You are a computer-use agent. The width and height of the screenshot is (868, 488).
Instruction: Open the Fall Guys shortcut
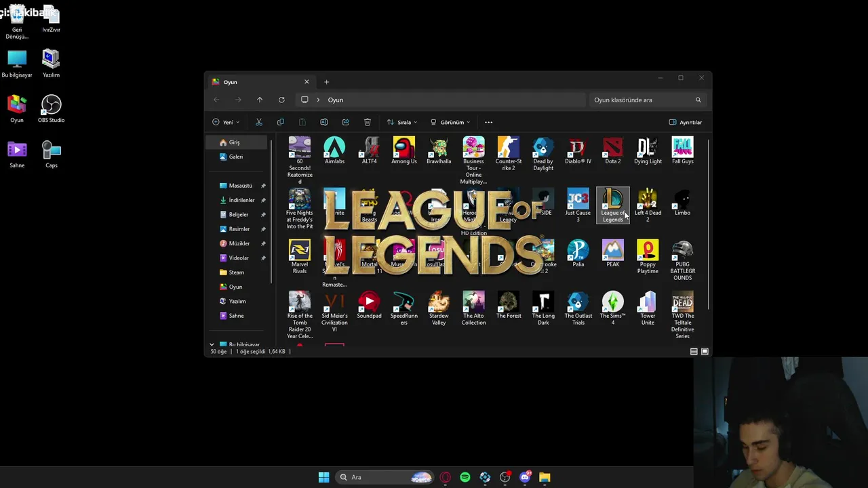click(x=682, y=151)
